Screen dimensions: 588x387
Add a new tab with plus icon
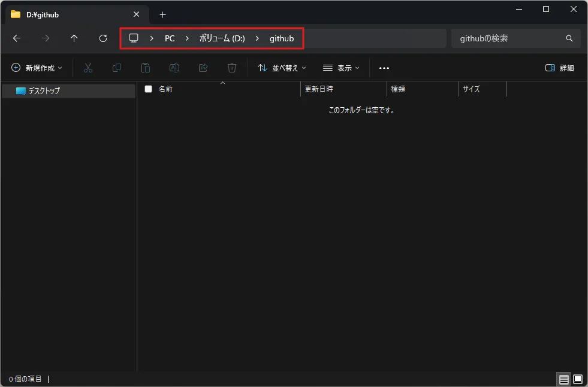[162, 14]
